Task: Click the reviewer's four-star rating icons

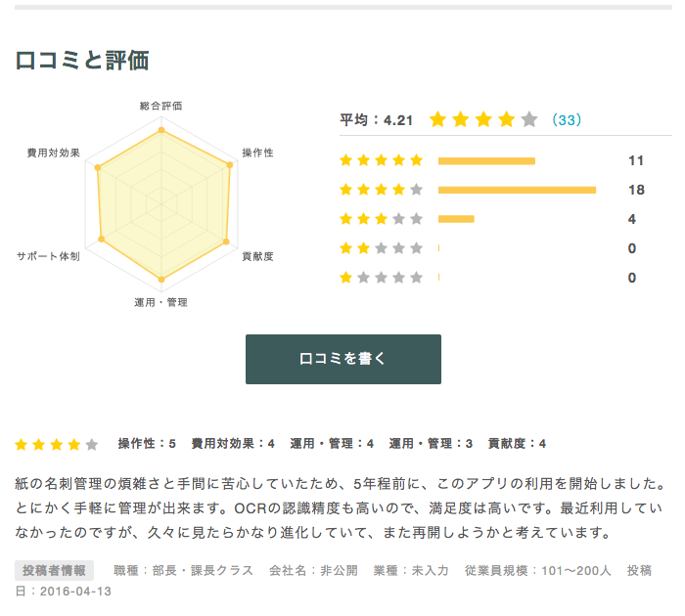Action: pos(57,444)
